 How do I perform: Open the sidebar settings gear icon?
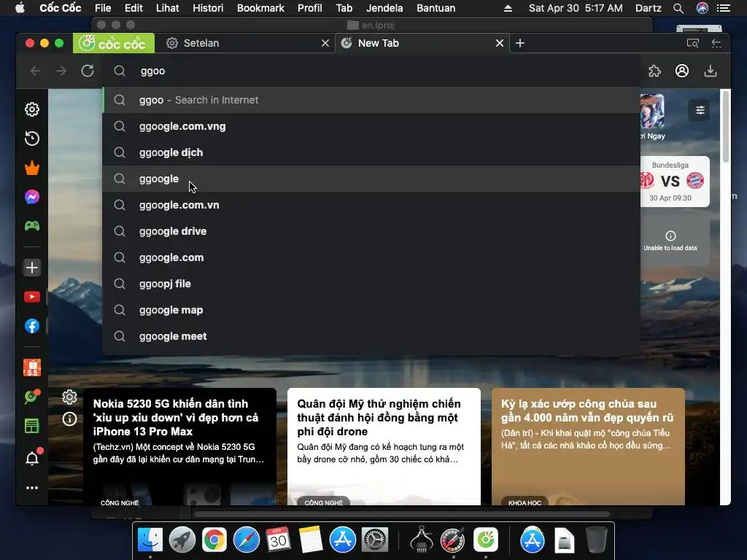(x=32, y=109)
